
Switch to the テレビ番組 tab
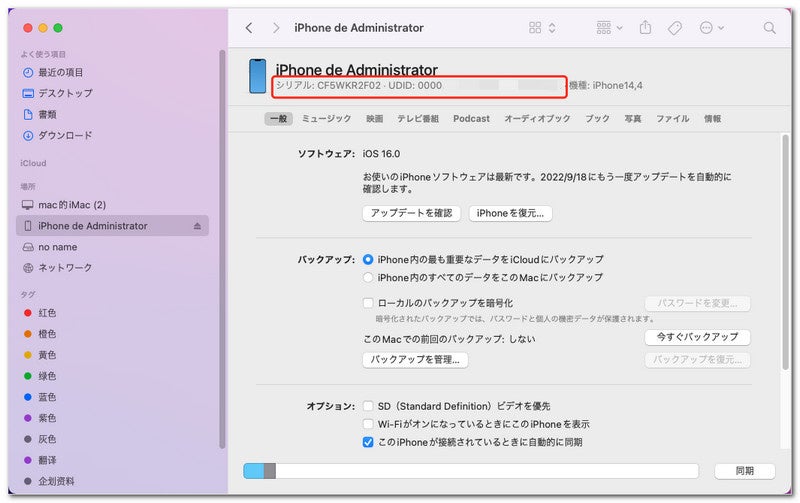(418, 118)
